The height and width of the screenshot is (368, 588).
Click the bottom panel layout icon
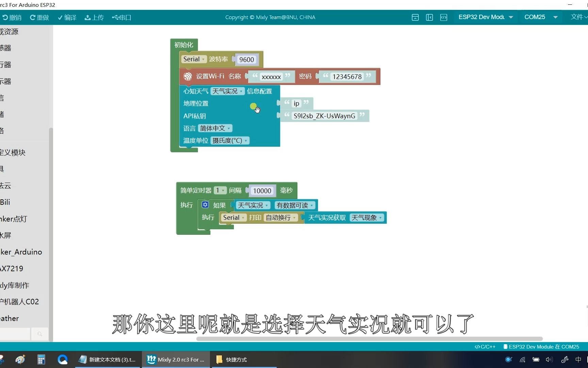click(x=415, y=17)
